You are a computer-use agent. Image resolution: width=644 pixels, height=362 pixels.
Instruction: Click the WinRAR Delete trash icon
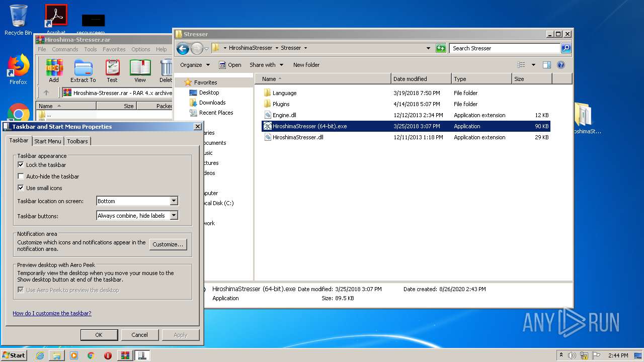point(166,68)
